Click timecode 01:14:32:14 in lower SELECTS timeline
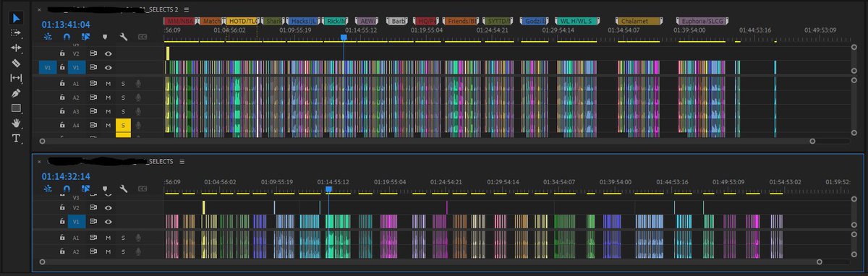This screenshot has width=868, height=276. pos(67,176)
